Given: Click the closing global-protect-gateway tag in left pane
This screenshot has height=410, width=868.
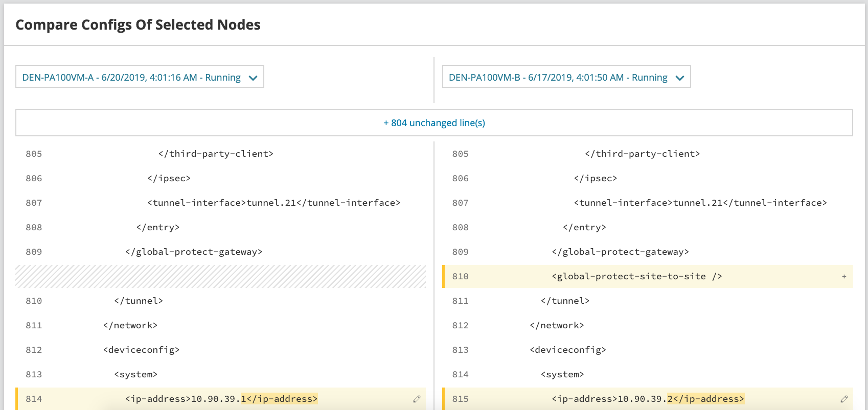Looking at the screenshot, I should click(193, 252).
